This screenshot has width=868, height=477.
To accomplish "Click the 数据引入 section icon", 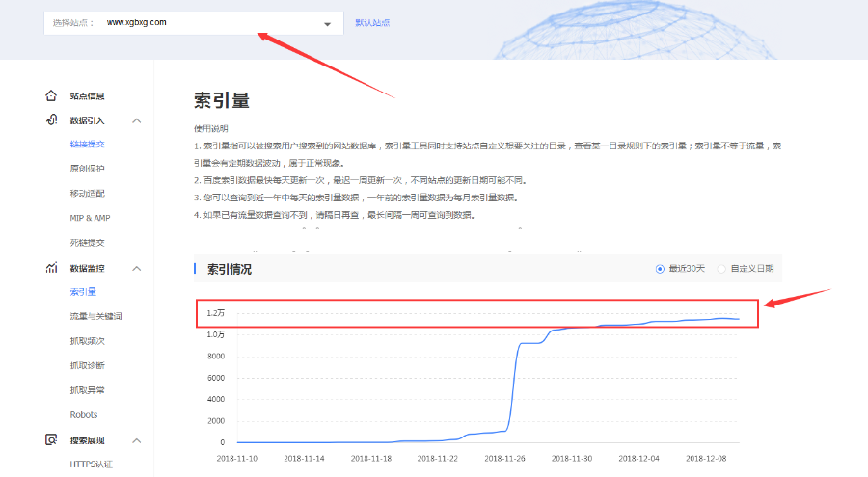I will click(x=51, y=119).
